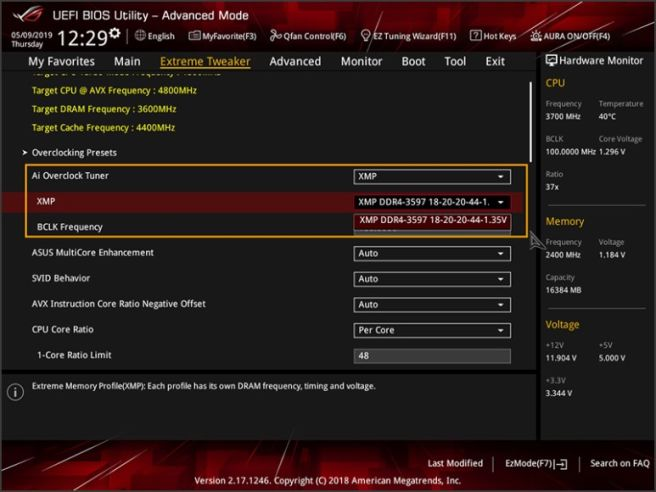Click the CPU Ratio 37x value
Screen dimensions: 656x492
(x=552, y=187)
